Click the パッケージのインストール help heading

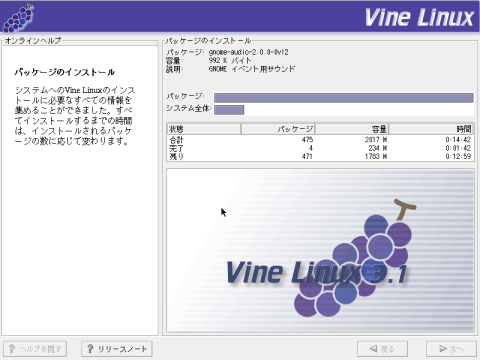65,72
